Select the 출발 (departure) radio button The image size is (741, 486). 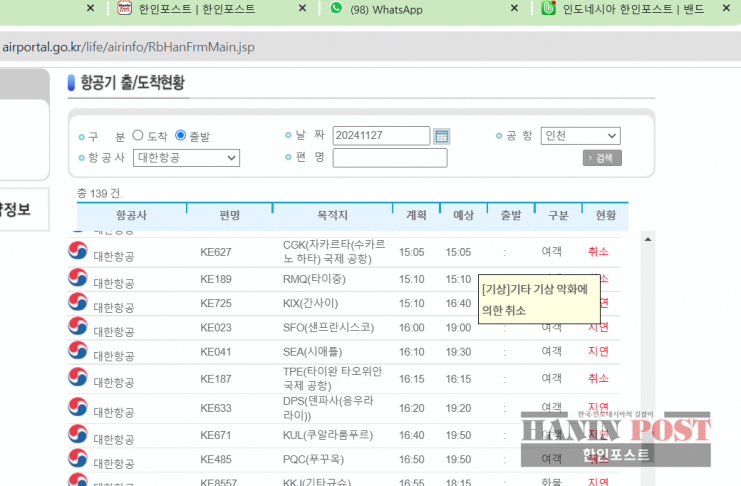click(181, 135)
